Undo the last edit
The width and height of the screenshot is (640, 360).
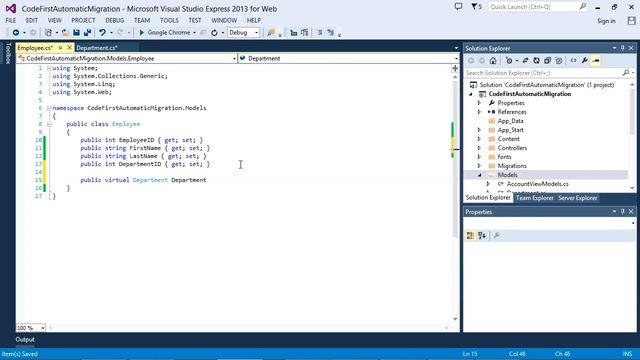click(102, 33)
